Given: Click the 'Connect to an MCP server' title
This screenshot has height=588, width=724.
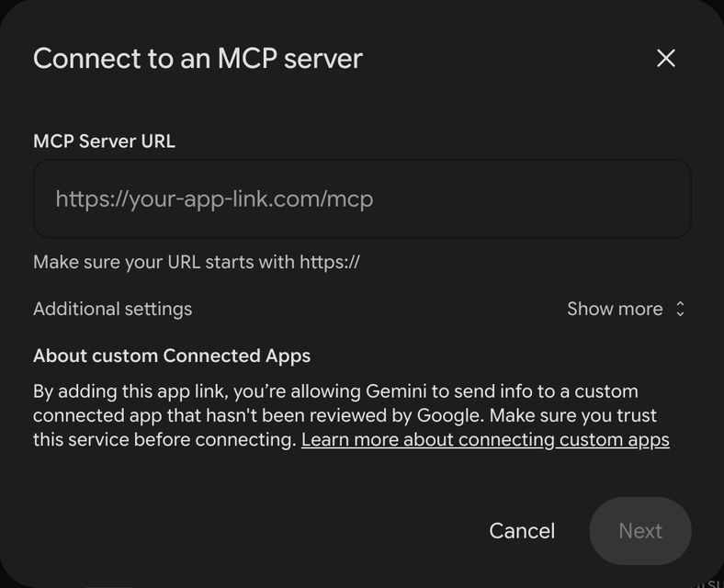Looking at the screenshot, I should 198,59.
